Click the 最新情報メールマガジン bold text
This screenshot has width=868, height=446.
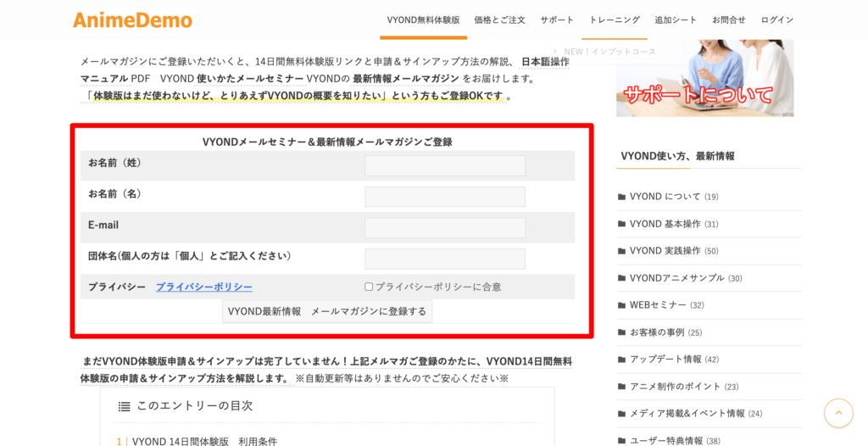[406, 79]
